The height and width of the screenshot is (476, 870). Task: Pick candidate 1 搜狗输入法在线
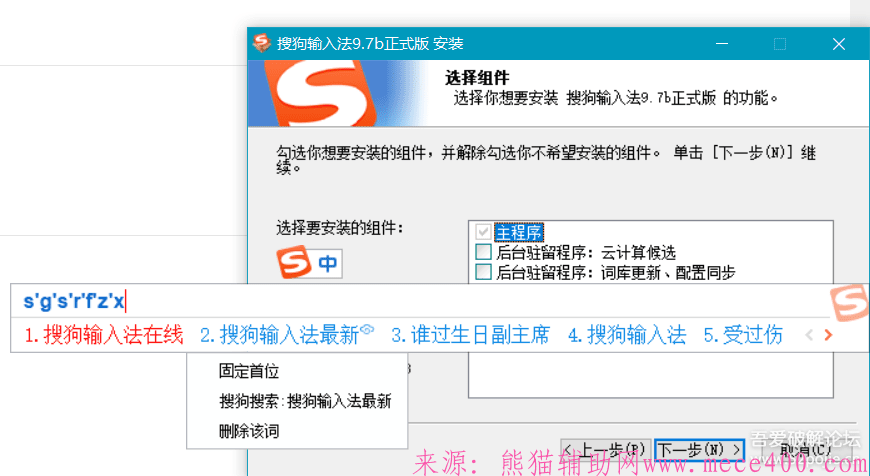(104, 335)
